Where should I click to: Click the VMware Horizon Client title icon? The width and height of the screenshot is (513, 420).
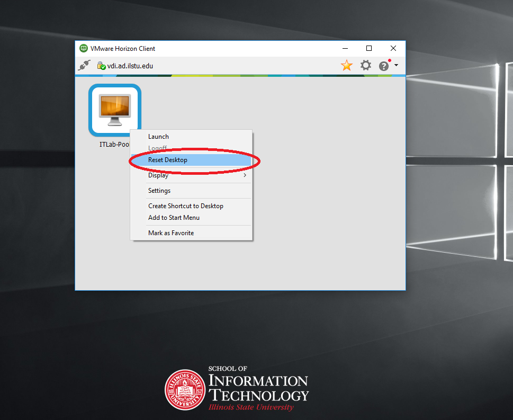pyautogui.click(x=84, y=48)
